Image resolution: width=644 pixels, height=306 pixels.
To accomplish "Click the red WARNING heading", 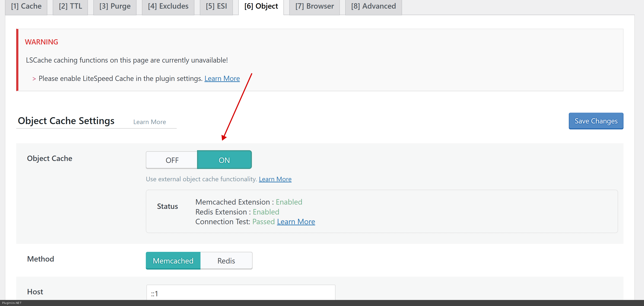I will pyautogui.click(x=41, y=42).
